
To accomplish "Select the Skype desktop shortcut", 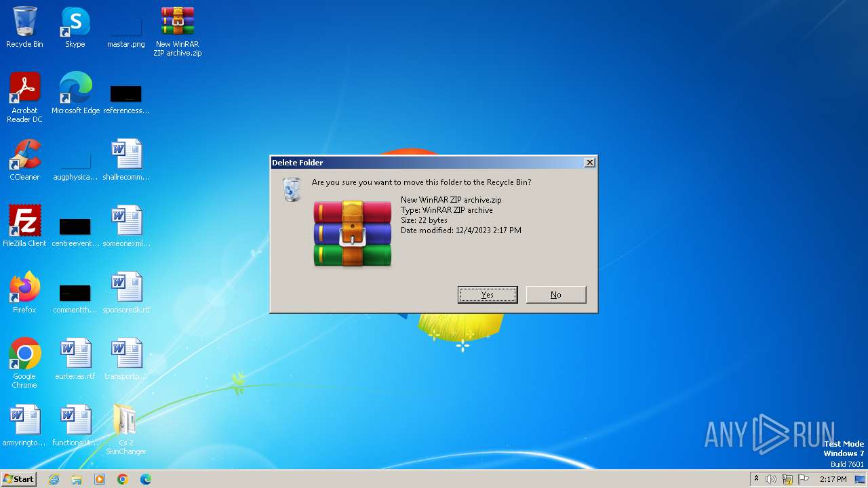I will tap(75, 28).
